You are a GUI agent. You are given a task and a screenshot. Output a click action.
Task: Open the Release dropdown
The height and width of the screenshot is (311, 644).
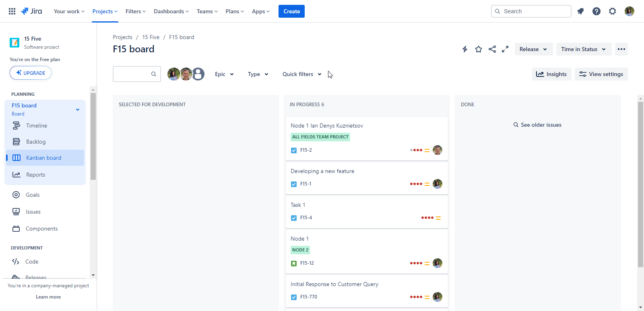[x=533, y=49]
